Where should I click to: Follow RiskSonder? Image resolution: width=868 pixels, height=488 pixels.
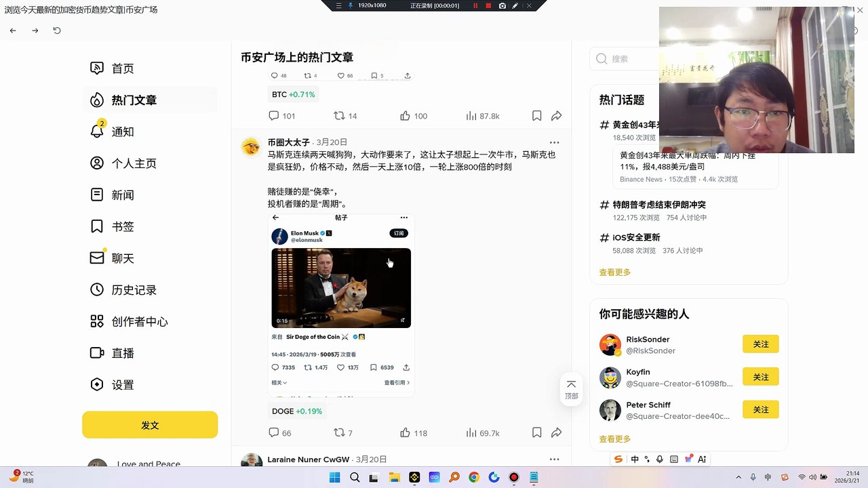click(761, 344)
